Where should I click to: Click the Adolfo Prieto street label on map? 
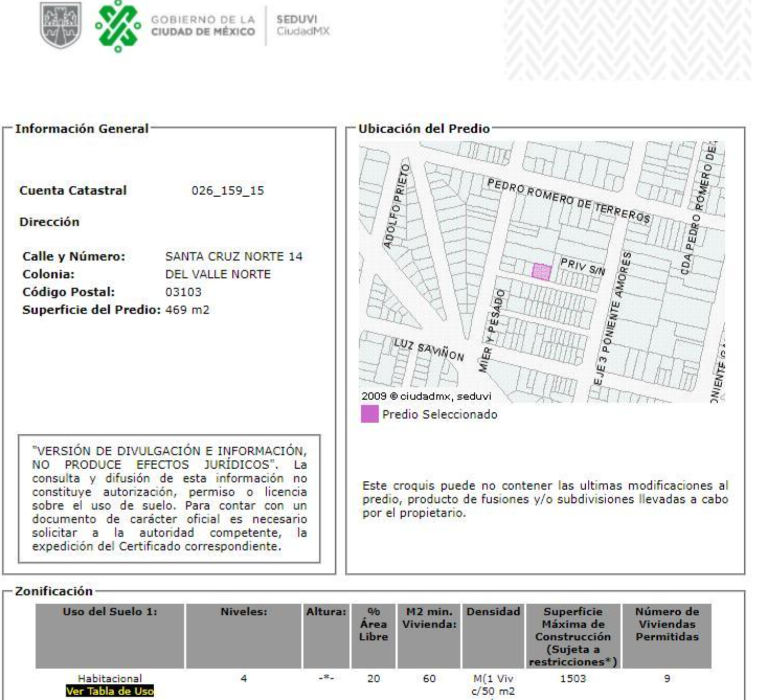pyautogui.click(x=396, y=206)
